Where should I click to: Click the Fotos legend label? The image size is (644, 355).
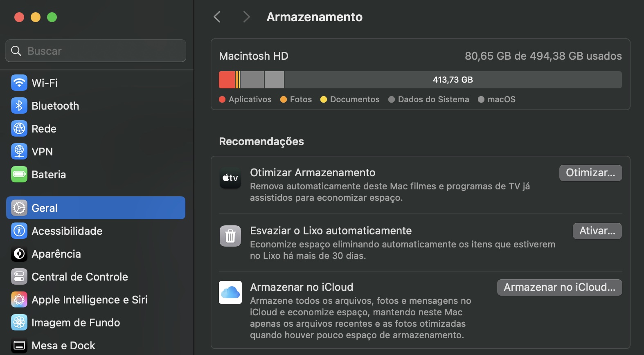(301, 99)
